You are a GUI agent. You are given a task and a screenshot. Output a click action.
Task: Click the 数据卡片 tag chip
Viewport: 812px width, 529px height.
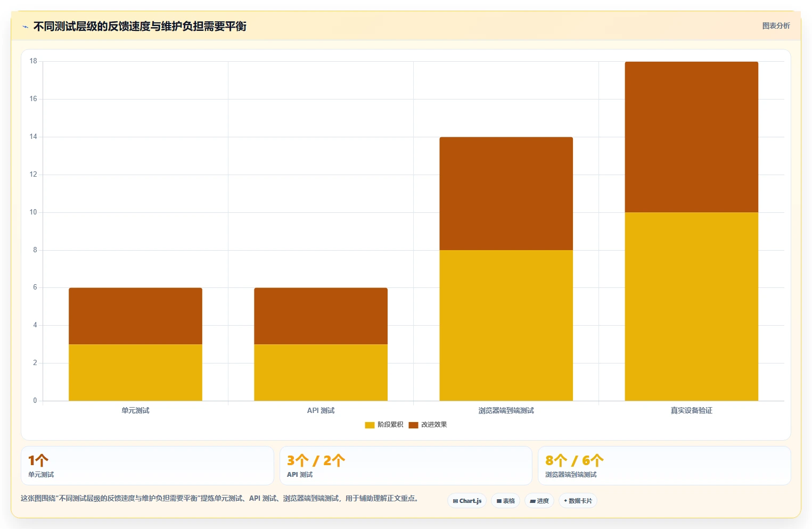[x=578, y=501]
